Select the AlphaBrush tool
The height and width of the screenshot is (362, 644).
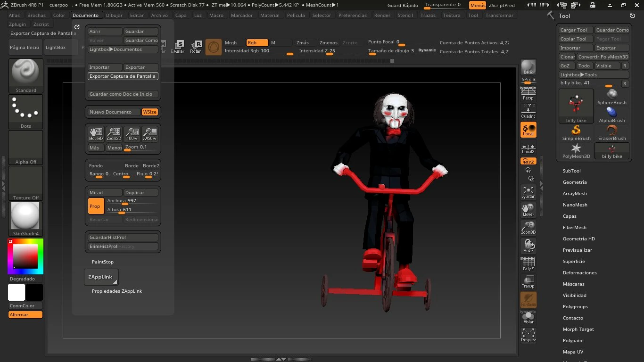tap(612, 115)
